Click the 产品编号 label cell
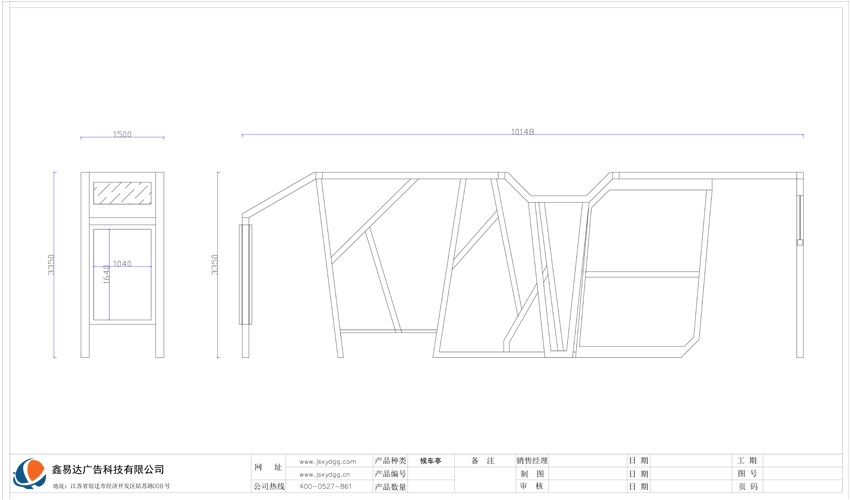The width and height of the screenshot is (850, 500). [390, 474]
